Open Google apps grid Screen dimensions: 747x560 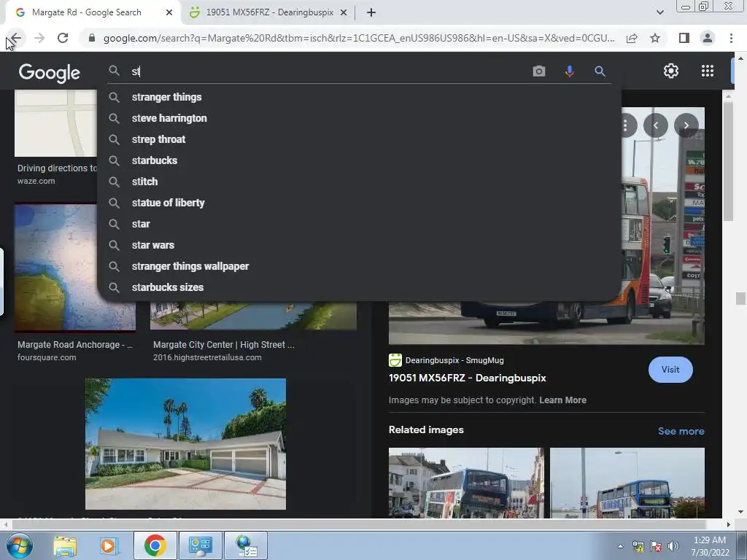click(708, 71)
